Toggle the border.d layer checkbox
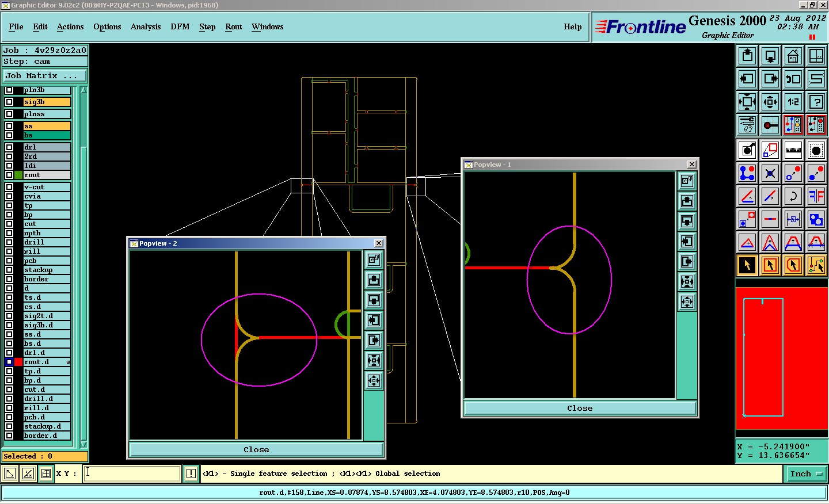The height and width of the screenshot is (504, 829). (x=9, y=436)
